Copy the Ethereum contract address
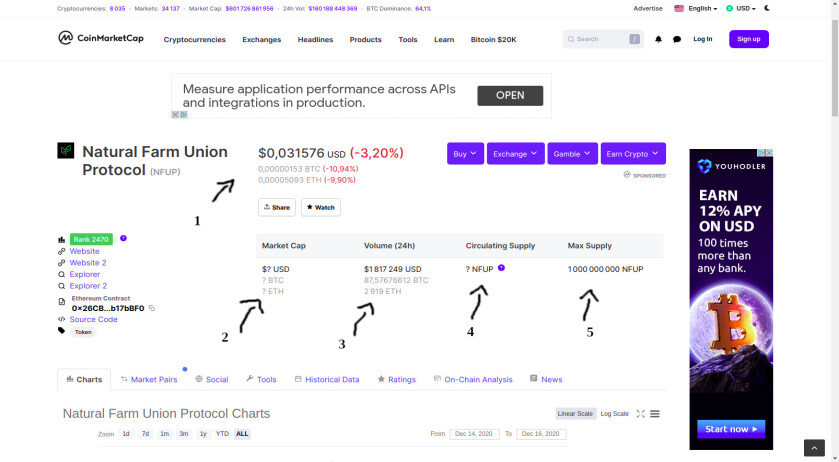 (152, 308)
